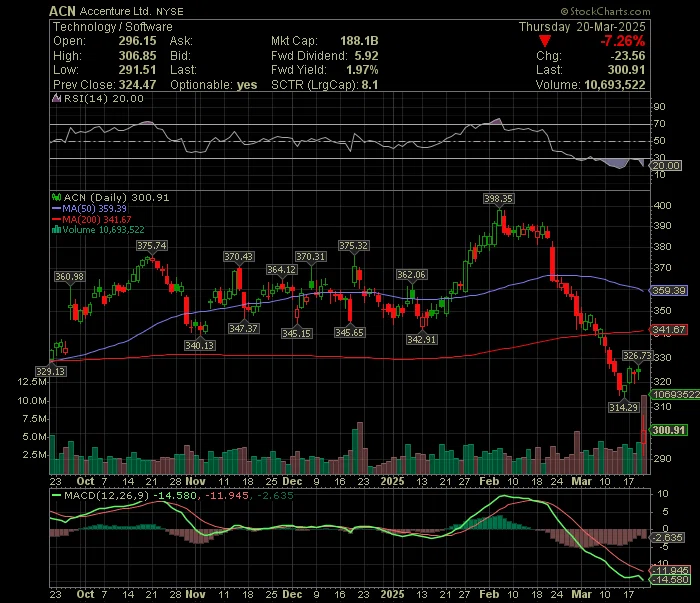Click the Thursday 20-Mar-2025 date
This screenshot has height=603, width=700.
tap(582, 27)
